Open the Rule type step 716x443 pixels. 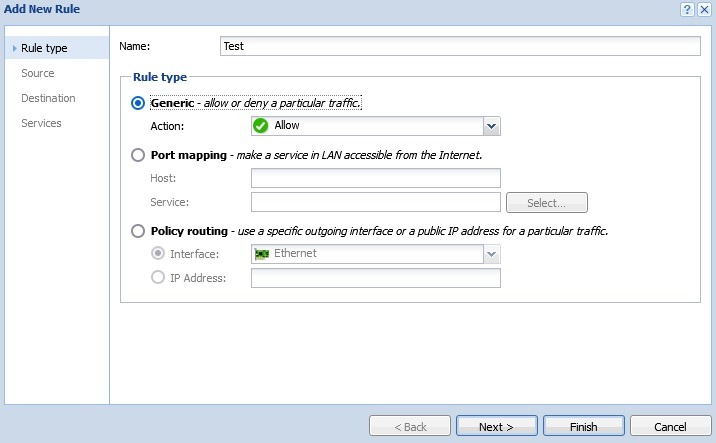(44, 48)
